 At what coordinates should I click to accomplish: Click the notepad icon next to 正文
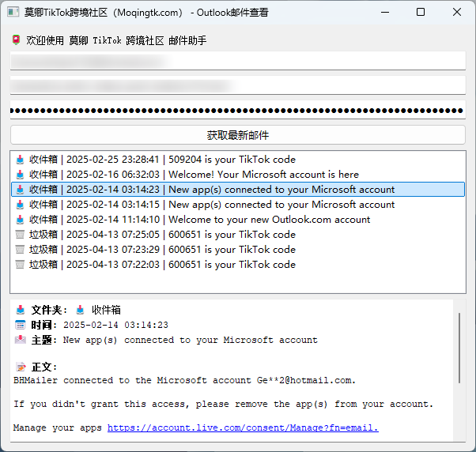tap(21, 367)
